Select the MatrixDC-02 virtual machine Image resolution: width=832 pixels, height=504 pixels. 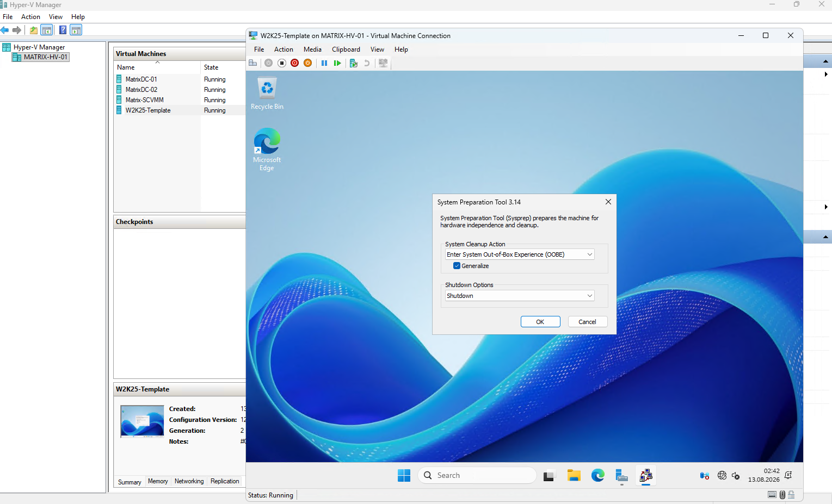pos(180,90)
